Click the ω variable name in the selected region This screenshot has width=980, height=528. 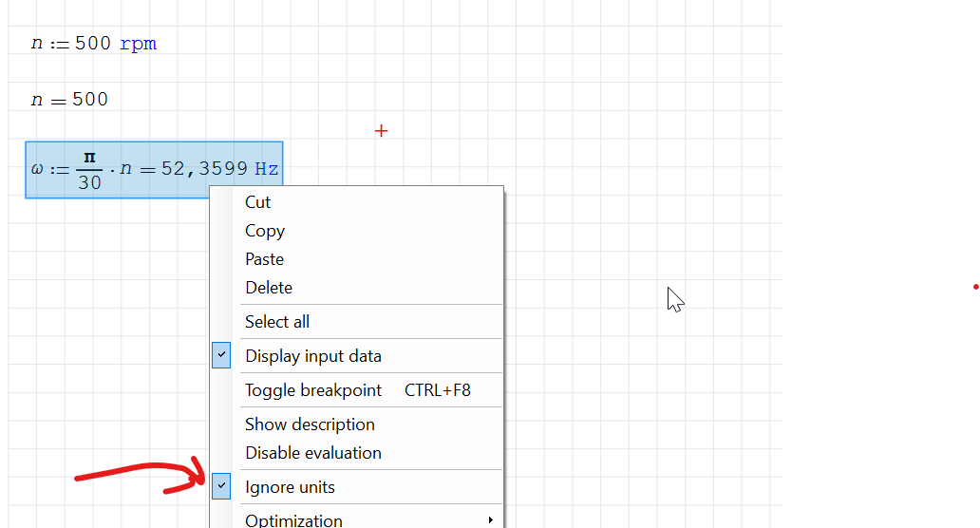coord(37,169)
